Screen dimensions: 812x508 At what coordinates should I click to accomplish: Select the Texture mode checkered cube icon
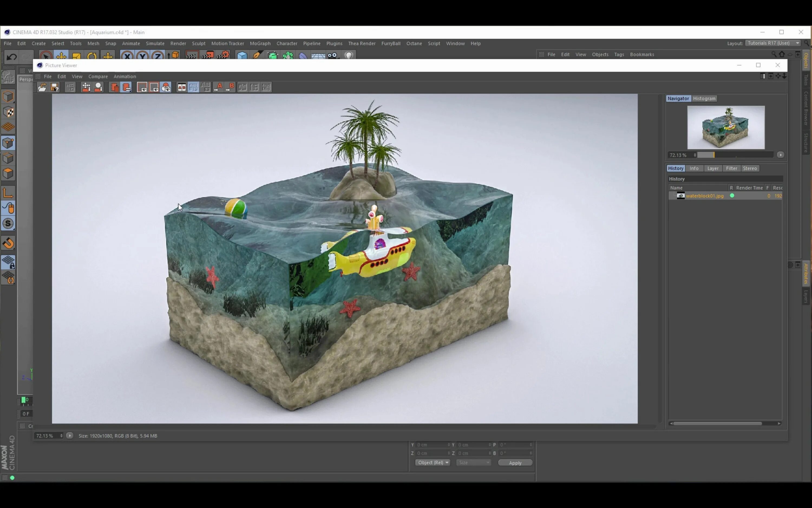[8, 112]
